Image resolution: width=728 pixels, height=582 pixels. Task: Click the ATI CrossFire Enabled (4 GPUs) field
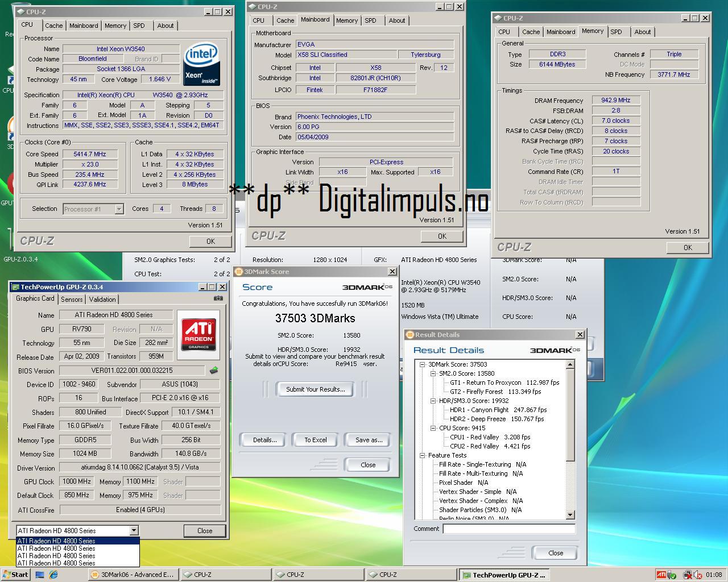point(140,510)
